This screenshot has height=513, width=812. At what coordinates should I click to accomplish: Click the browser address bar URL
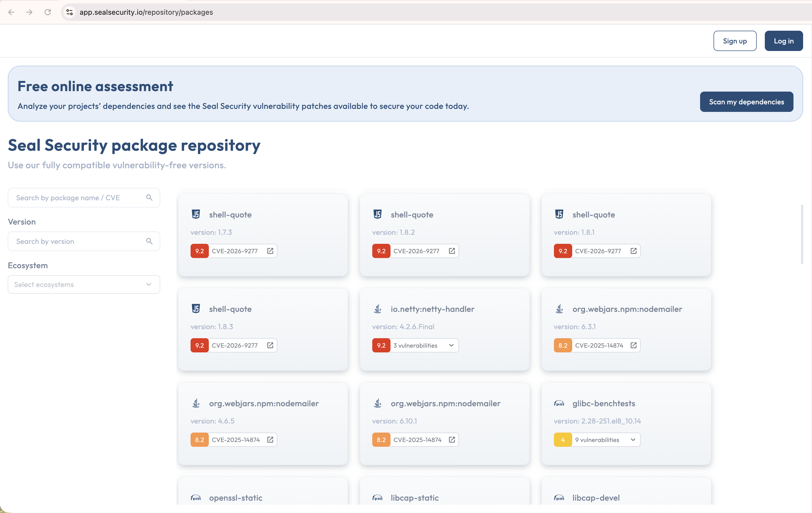click(x=146, y=12)
